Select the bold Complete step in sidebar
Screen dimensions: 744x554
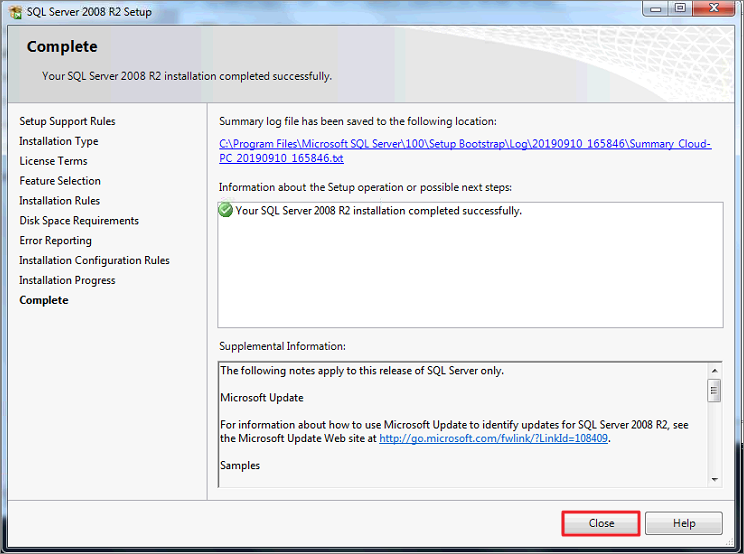tap(44, 300)
